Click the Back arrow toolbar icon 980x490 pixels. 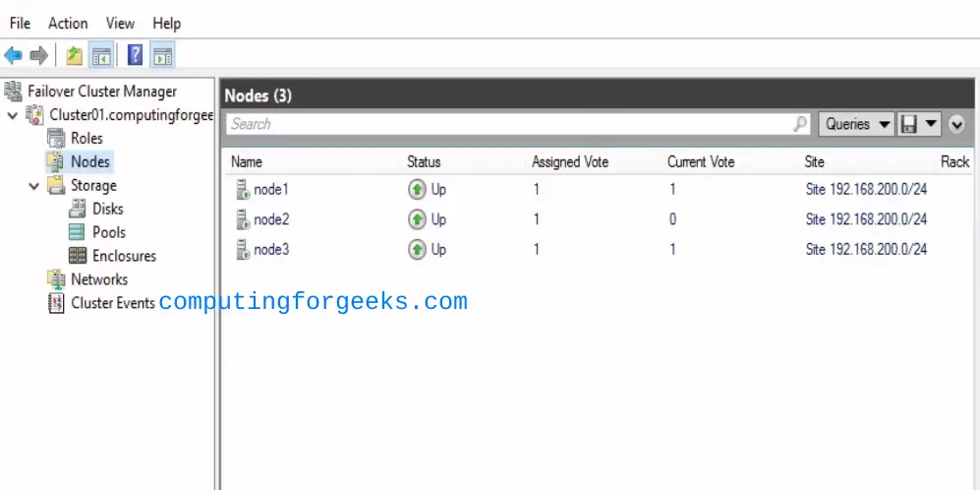tap(13, 55)
